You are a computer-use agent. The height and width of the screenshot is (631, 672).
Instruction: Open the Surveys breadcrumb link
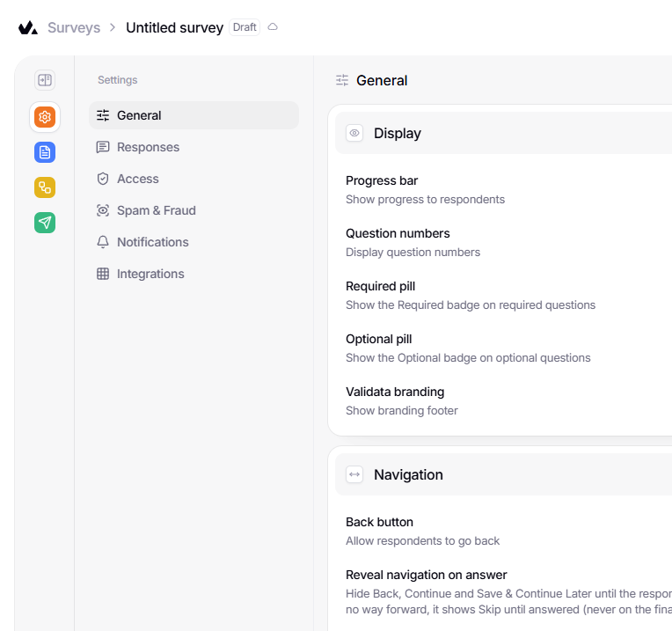tap(74, 28)
